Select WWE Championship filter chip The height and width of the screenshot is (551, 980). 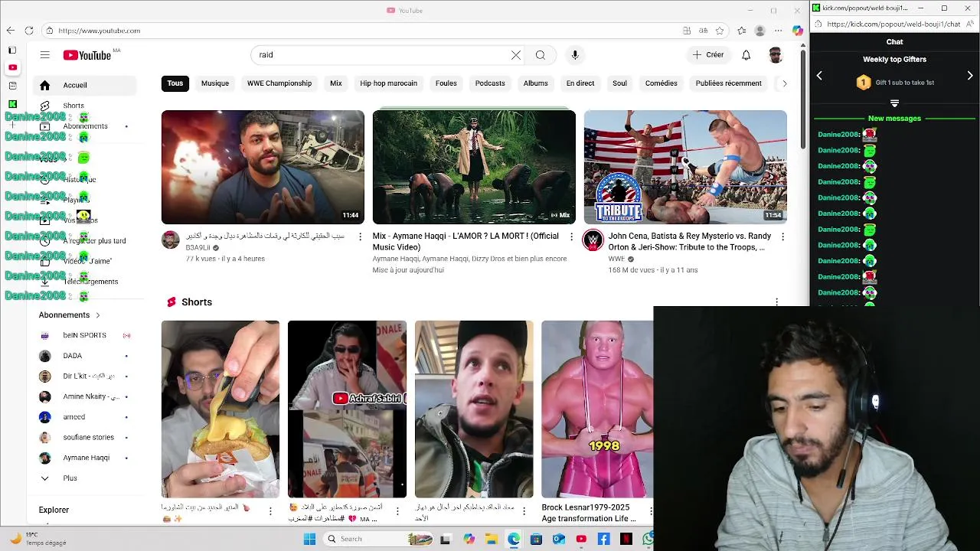coord(279,83)
